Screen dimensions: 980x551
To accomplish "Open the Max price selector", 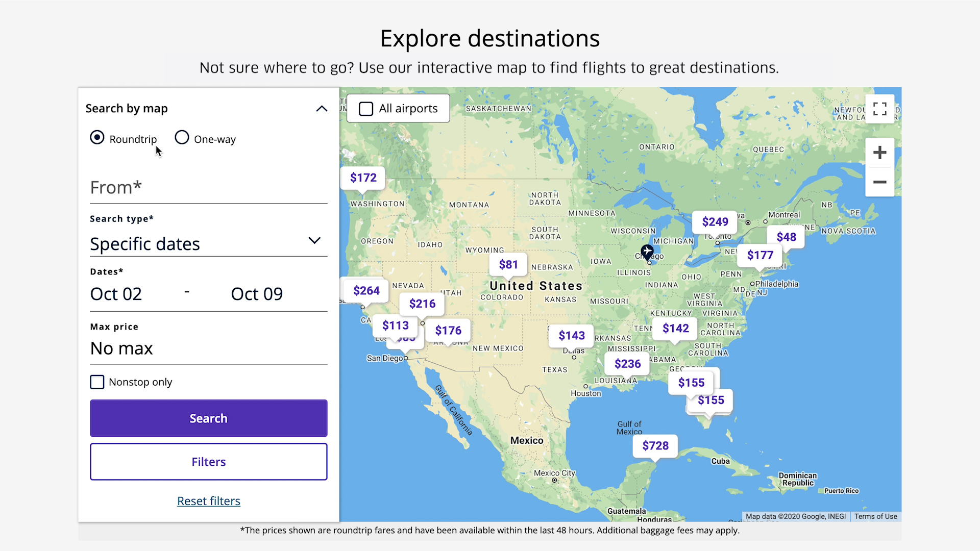I will coord(208,348).
